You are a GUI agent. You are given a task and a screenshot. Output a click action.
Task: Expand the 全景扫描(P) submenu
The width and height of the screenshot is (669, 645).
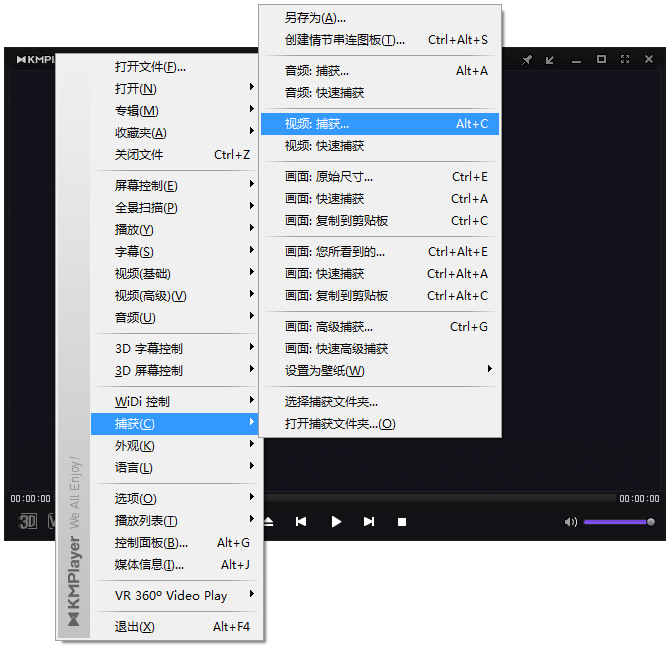(x=175, y=208)
